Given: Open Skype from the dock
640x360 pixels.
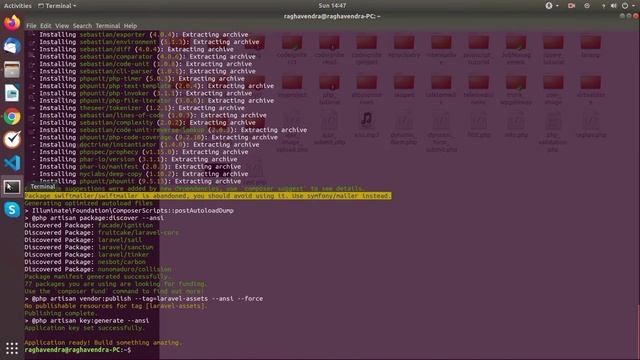Looking at the screenshot, I should pos(12,210).
